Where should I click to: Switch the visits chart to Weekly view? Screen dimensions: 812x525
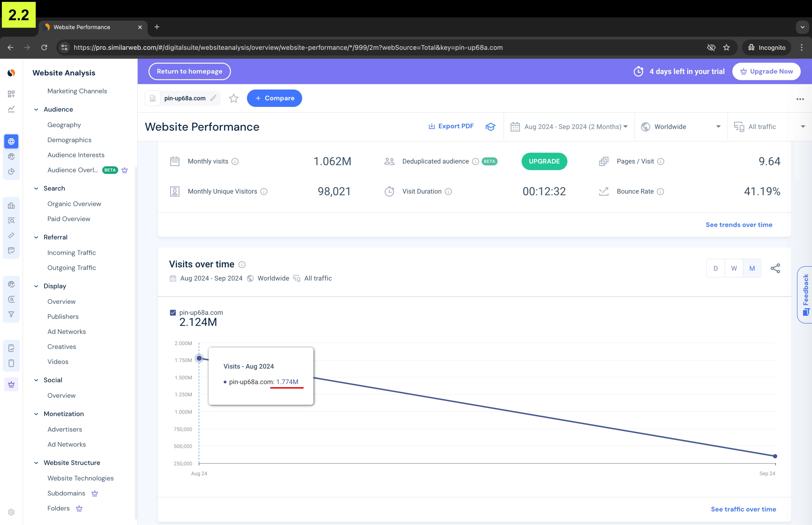pyautogui.click(x=734, y=268)
